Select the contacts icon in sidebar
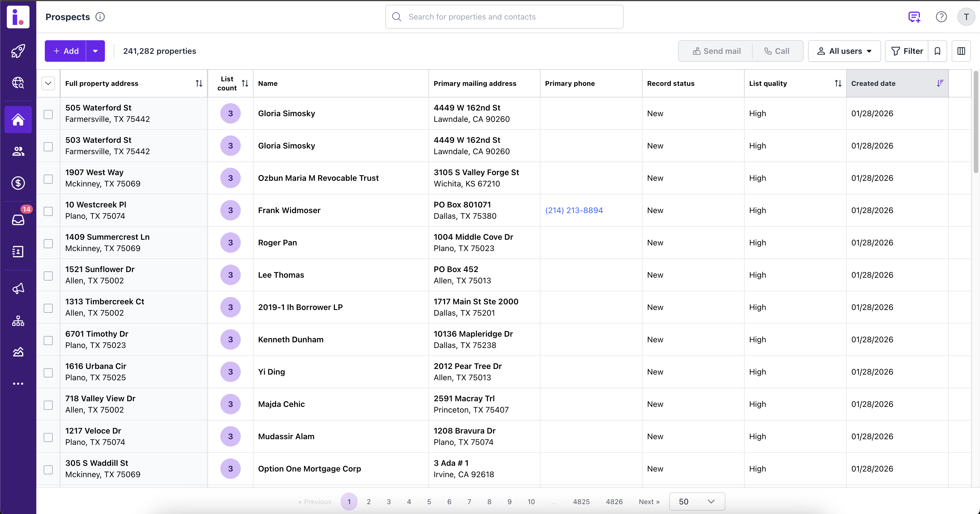The width and height of the screenshot is (980, 514). click(18, 151)
